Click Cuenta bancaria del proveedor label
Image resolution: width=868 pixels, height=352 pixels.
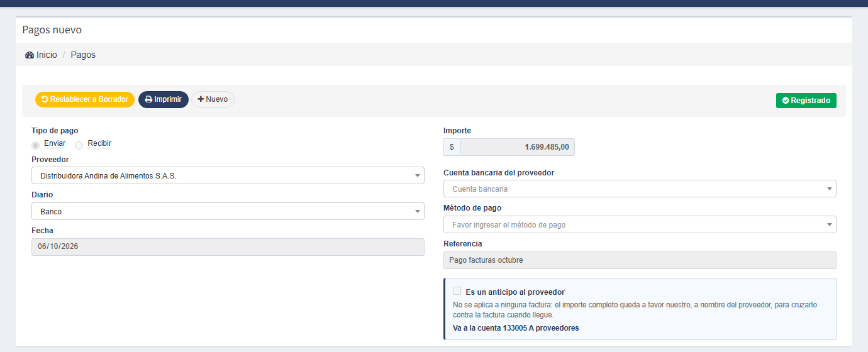click(x=499, y=173)
